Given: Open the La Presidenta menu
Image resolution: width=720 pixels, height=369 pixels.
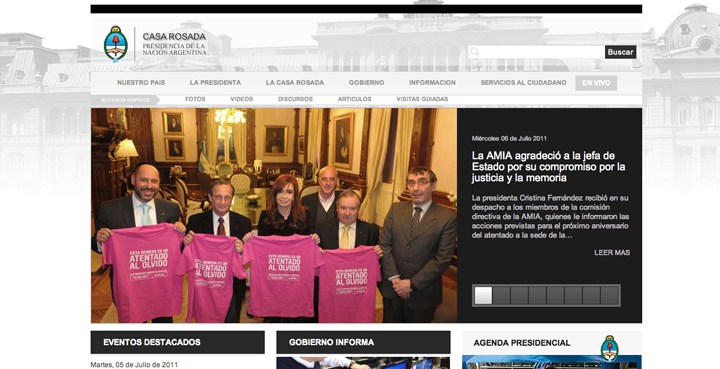Looking at the screenshot, I should point(215,83).
